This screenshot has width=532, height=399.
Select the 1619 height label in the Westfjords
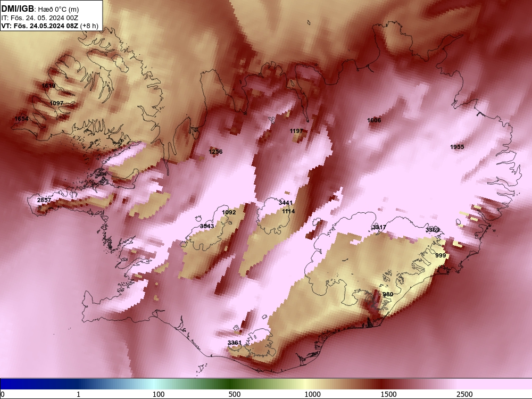[48, 86]
